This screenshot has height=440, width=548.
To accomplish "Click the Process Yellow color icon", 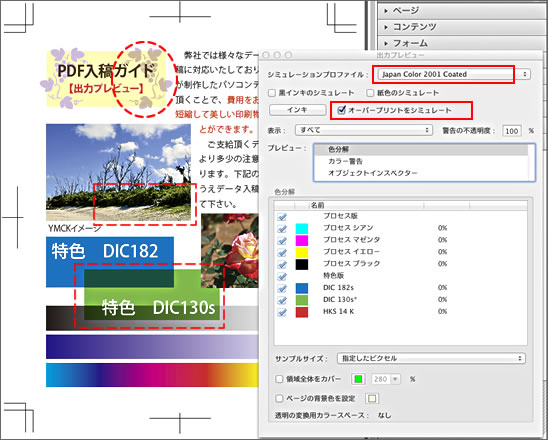I will click(302, 252).
